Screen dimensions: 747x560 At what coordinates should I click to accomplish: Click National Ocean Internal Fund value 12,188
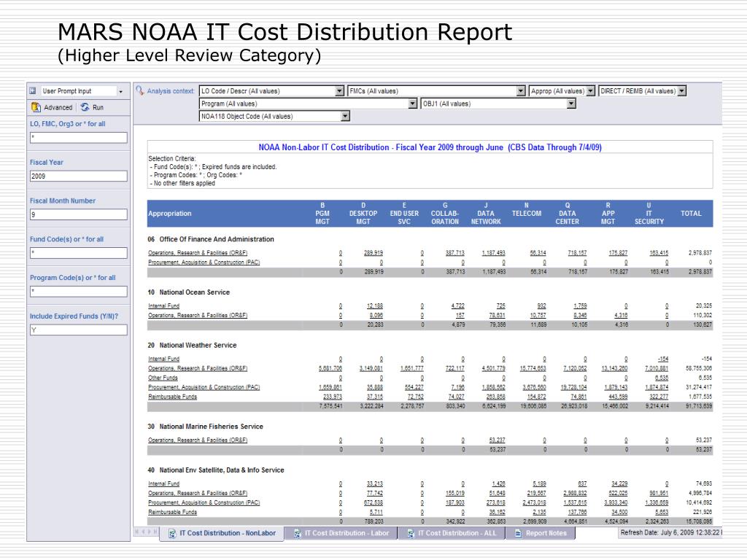pyautogui.click(x=375, y=306)
